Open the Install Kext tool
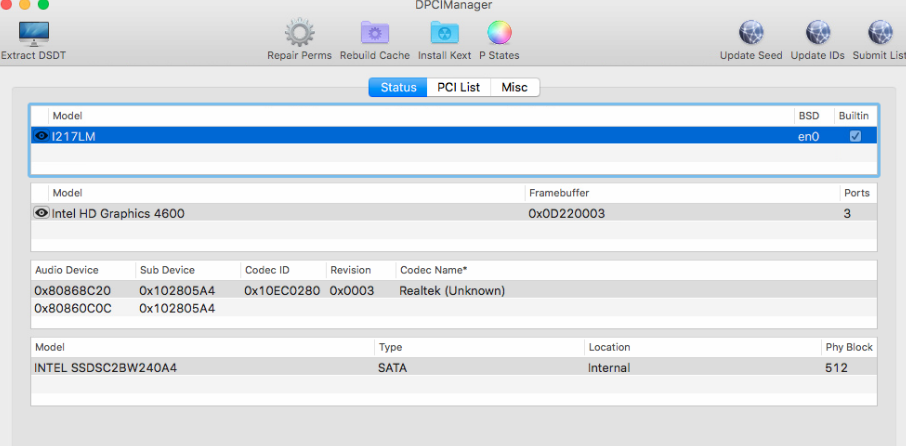Viewport: 906px width, 446px height. [x=444, y=34]
